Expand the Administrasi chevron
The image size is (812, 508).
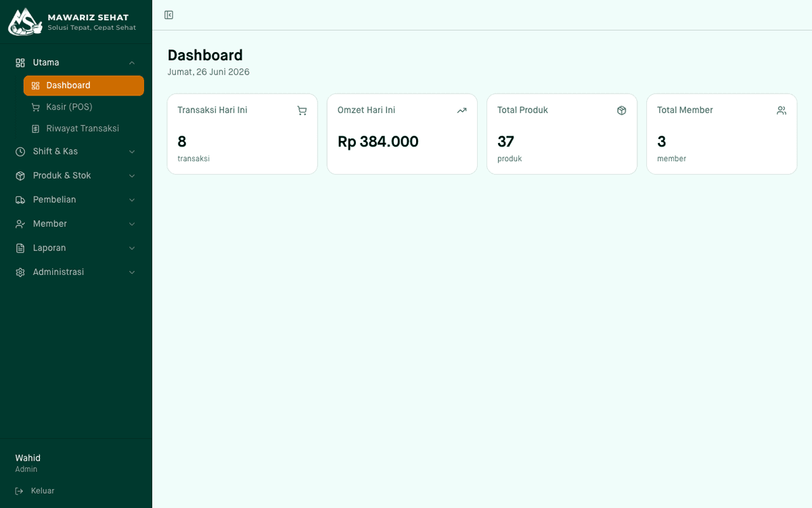click(132, 272)
